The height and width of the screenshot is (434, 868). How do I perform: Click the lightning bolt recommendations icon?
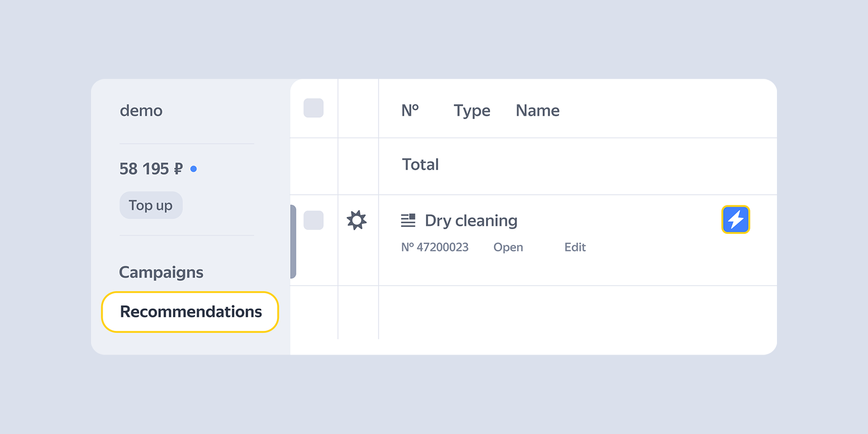click(x=736, y=220)
